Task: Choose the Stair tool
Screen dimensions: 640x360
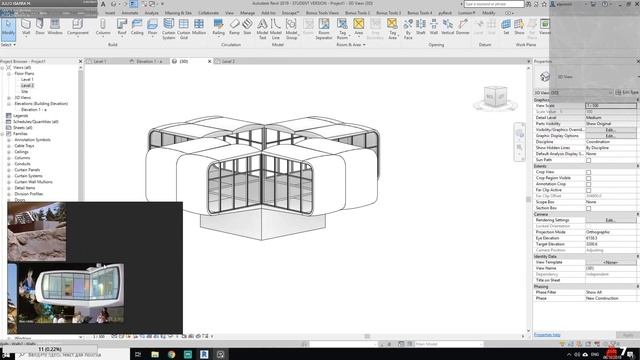Action: 247,27
